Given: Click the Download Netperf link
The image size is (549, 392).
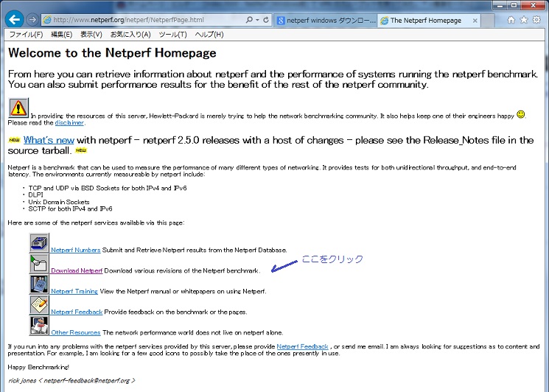Looking at the screenshot, I should pyautogui.click(x=77, y=270).
